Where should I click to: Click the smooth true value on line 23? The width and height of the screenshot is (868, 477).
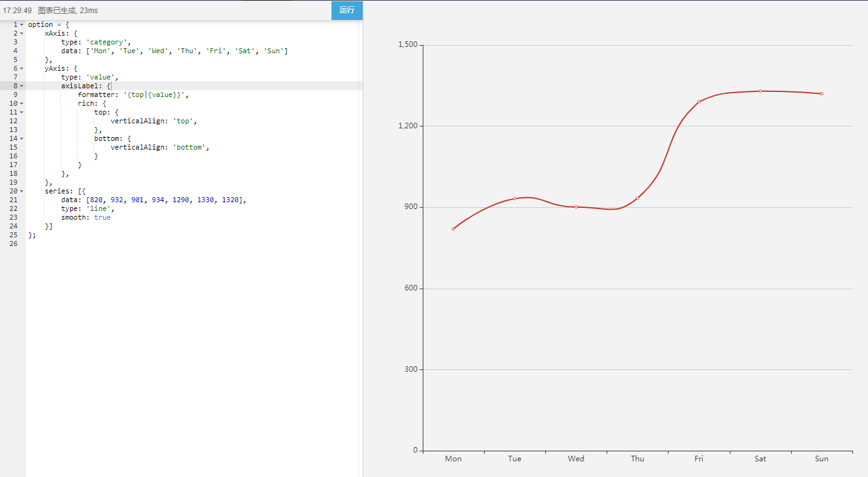(102, 217)
